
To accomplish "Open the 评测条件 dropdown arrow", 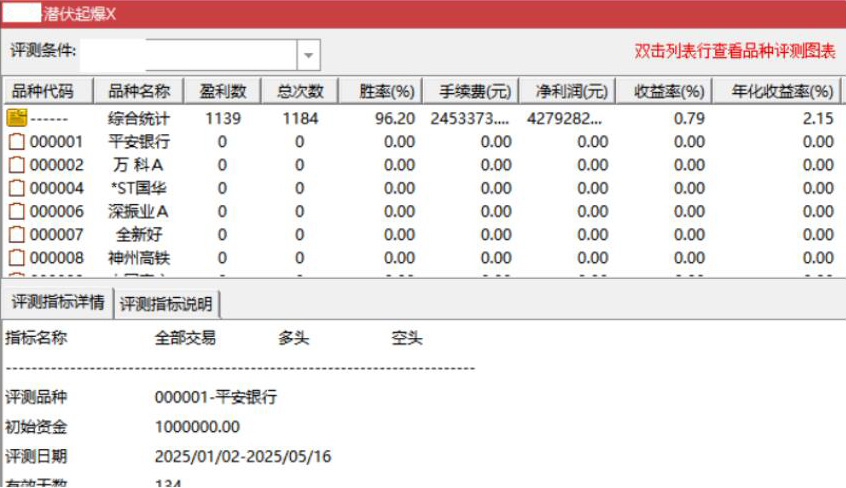I will coord(308,55).
